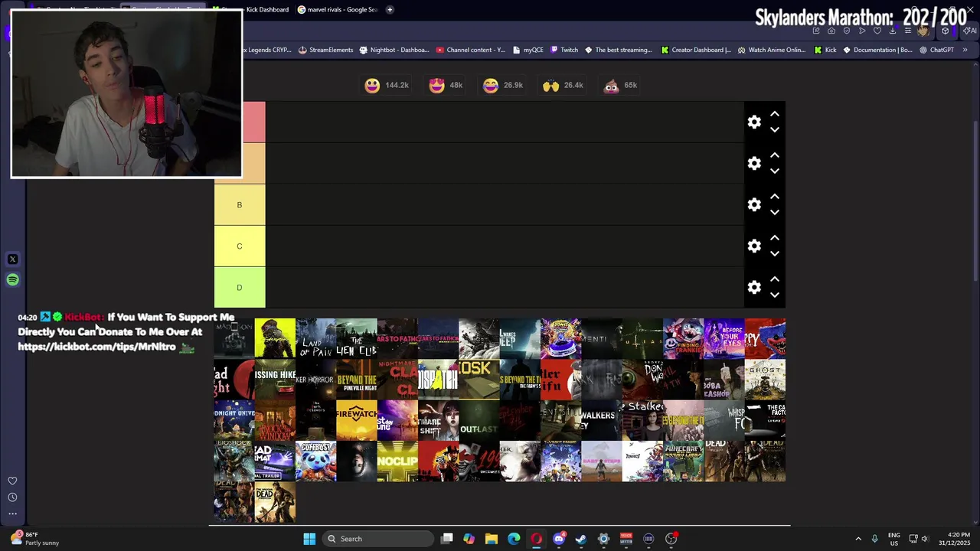Select the Firewatch game thumbnail
The image size is (980, 551).
(x=357, y=421)
